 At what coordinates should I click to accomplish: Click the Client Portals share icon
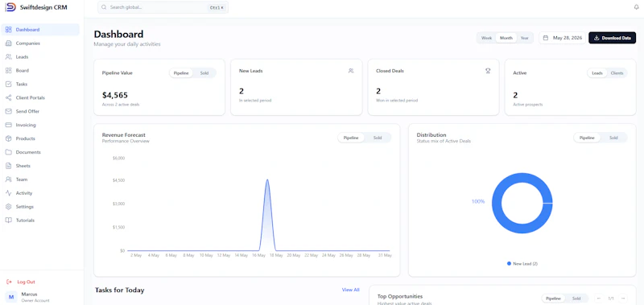8,97
